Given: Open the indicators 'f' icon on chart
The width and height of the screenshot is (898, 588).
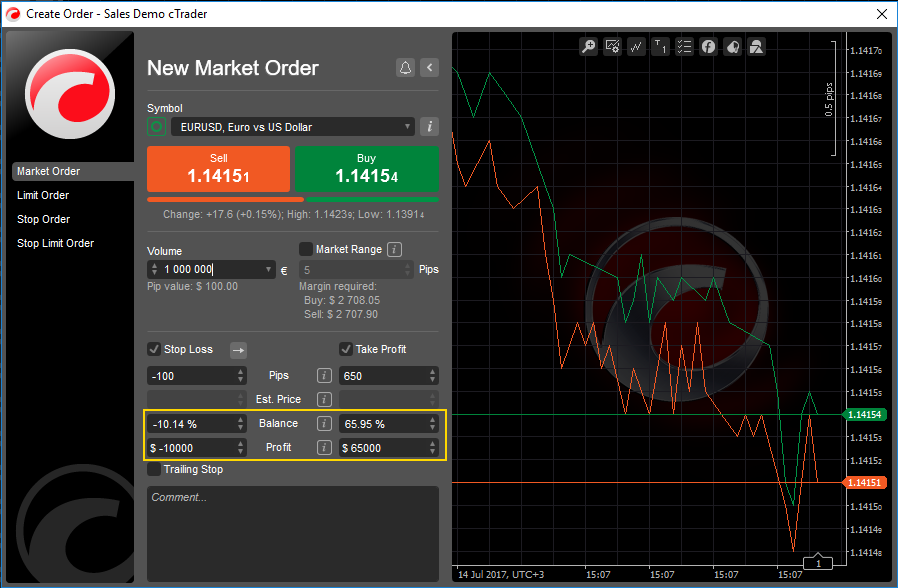Looking at the screenshot, I should [708, 46].
